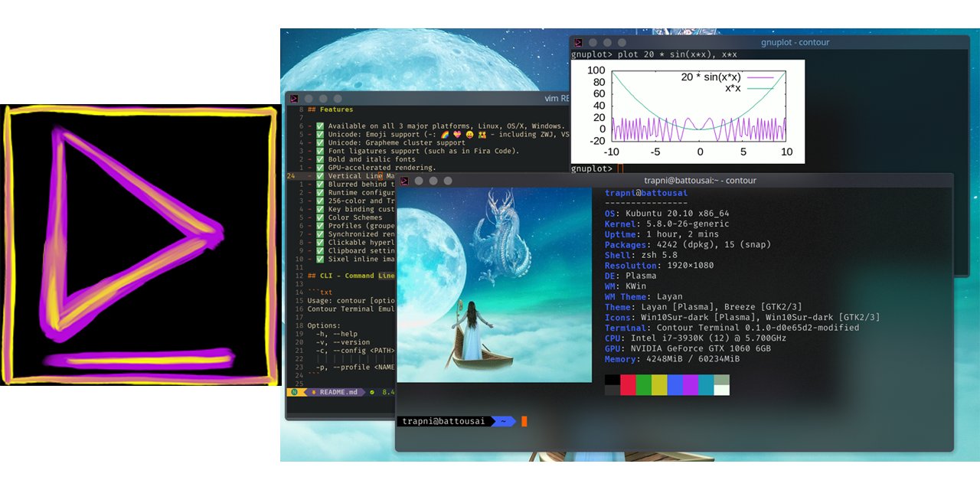Click checkmark beside 'GPU-accelerated rendering'

320,168
